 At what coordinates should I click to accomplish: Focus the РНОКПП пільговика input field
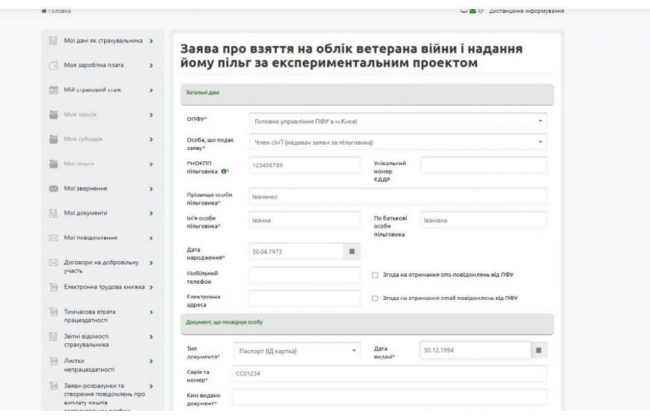(305, 165)
